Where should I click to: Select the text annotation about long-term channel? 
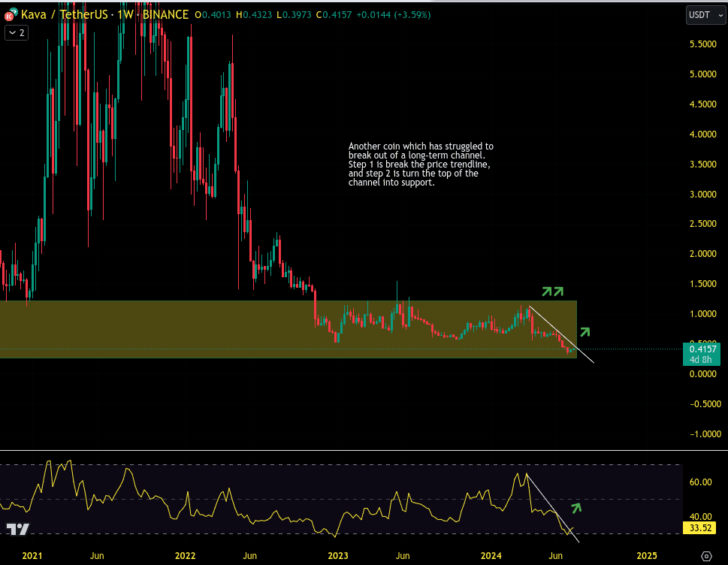pos(421,164)
